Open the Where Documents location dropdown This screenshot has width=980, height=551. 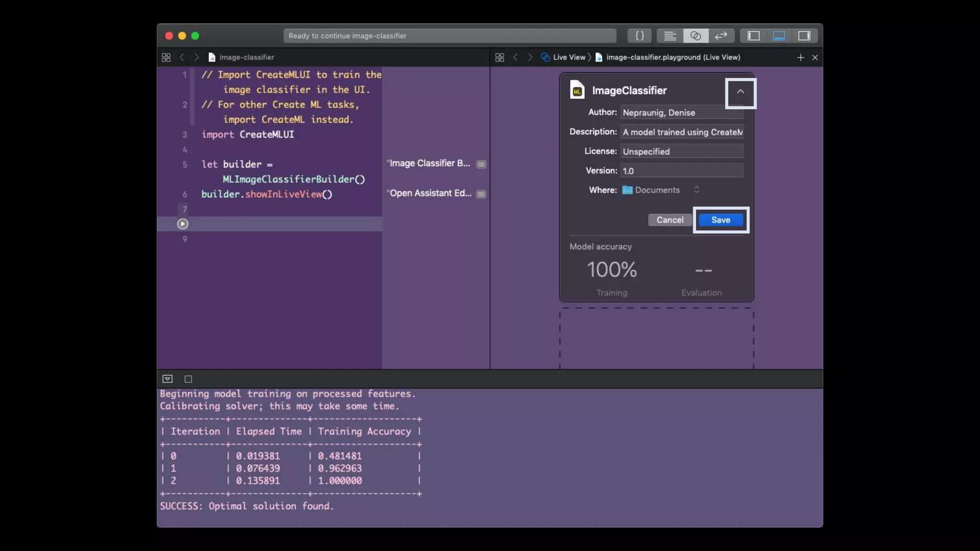(x=660, y=190)
